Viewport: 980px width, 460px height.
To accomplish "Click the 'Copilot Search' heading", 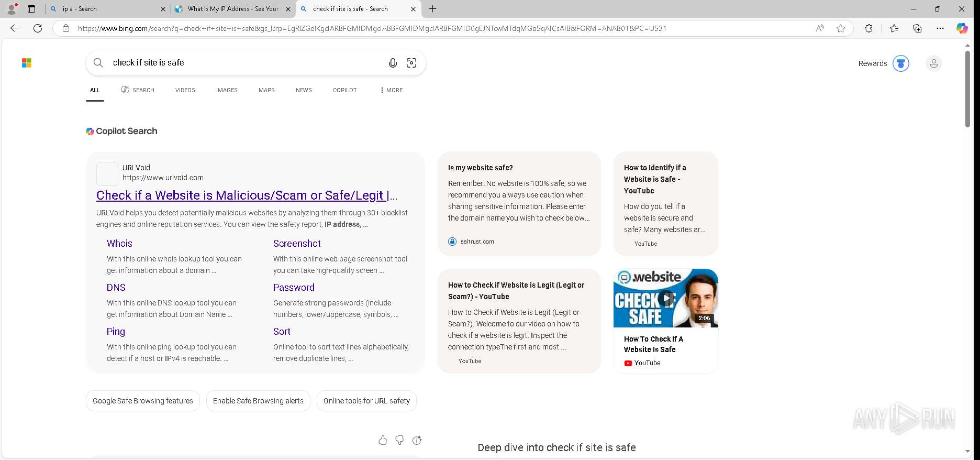I will (121, 131).
